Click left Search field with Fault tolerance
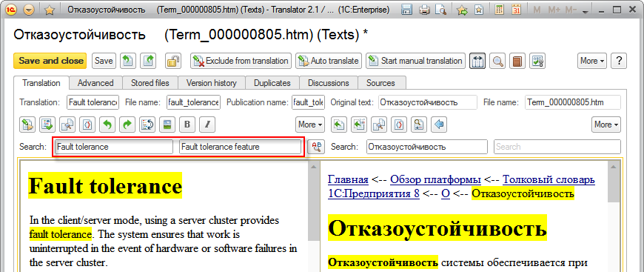The image size is (644, 272). [x=114, y=147]
